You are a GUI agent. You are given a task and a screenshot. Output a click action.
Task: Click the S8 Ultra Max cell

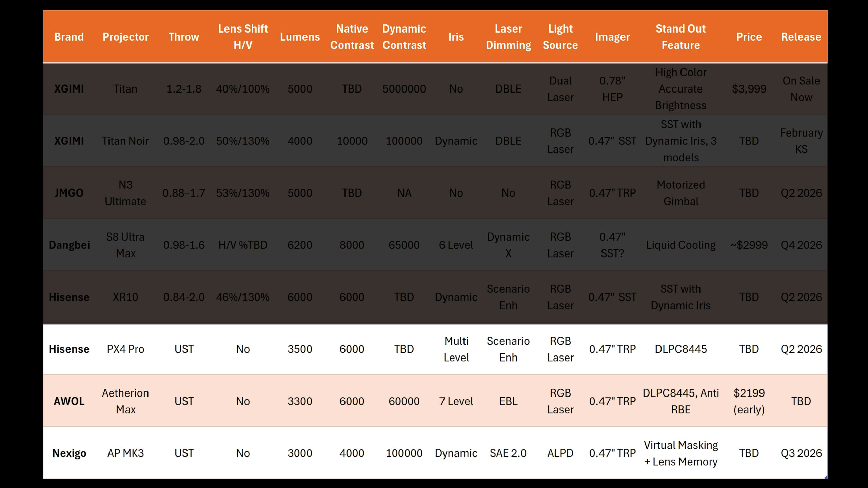point(125,245)
